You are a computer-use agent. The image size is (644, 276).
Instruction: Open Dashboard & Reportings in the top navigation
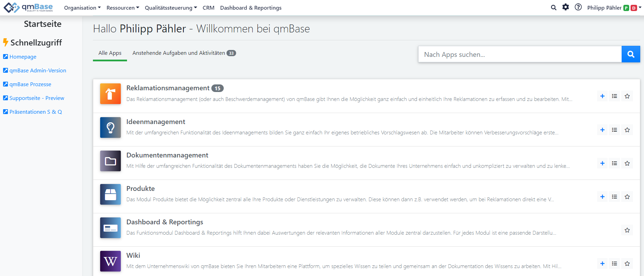click(251, 8)
